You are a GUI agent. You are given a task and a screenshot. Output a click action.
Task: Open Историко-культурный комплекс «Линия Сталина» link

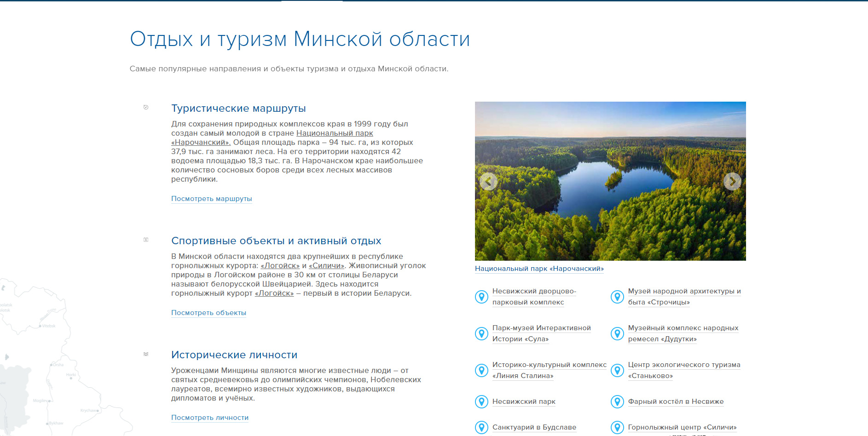[x=550, y=370]
